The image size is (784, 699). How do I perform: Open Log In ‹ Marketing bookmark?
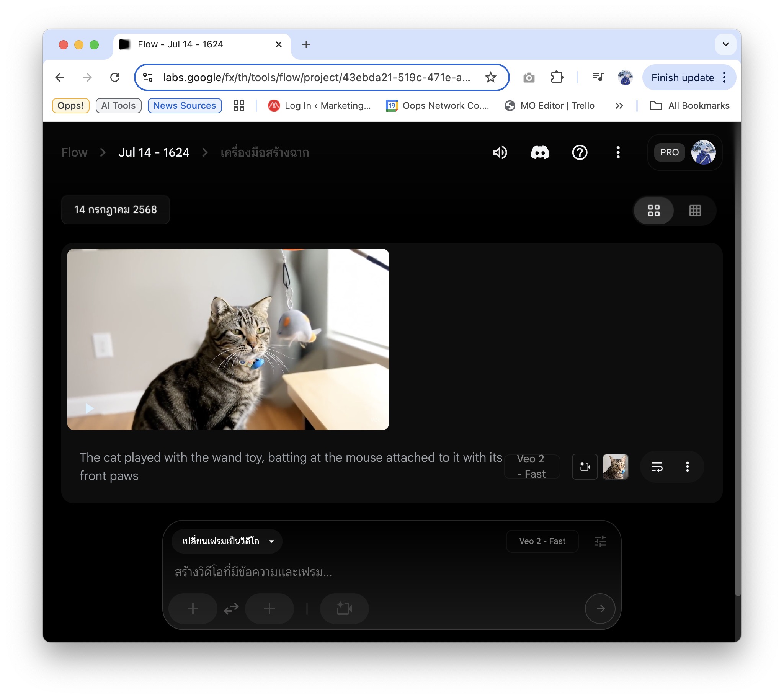pos(320,106)
